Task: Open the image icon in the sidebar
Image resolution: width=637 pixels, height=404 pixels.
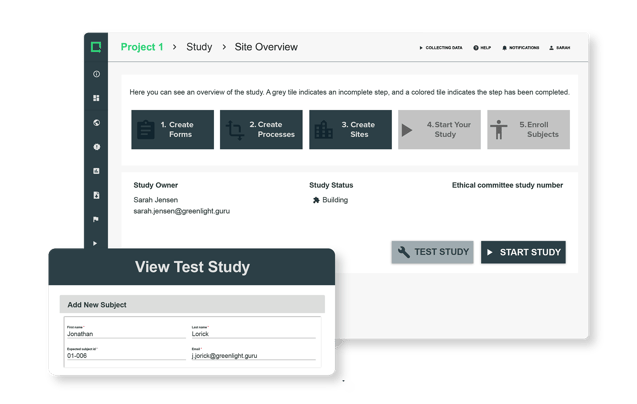Action: pos(96,171)
